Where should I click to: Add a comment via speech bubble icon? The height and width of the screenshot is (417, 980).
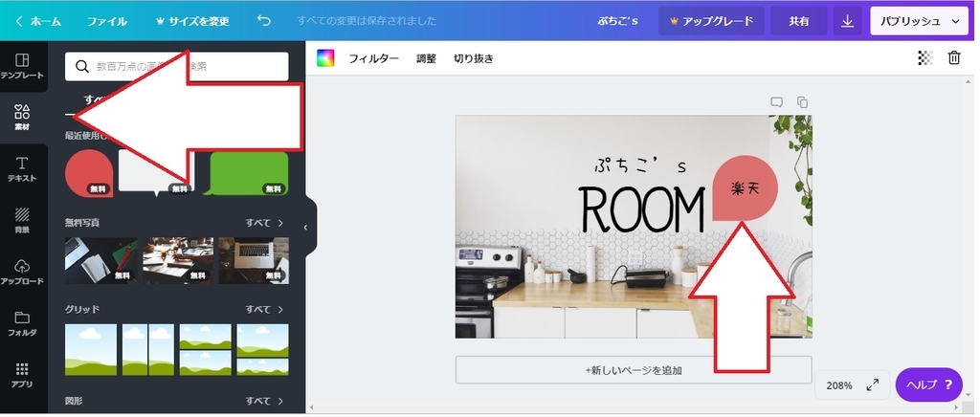[777, 102]
